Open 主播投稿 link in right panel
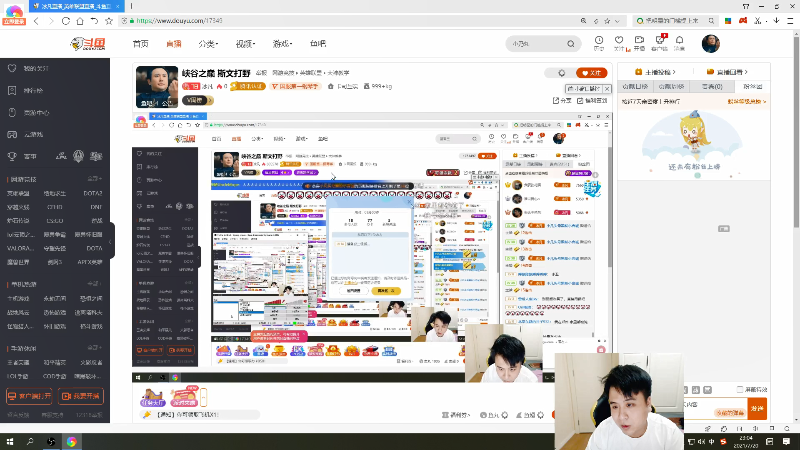The width and height of the screenshot is (800, 450). click(655, 72)
